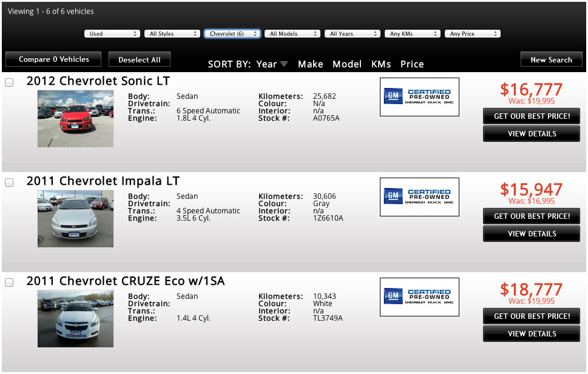Screen dimensions: 588x374
Task: Click the Compare 0 Vehicles button
Action: [53, 59]
